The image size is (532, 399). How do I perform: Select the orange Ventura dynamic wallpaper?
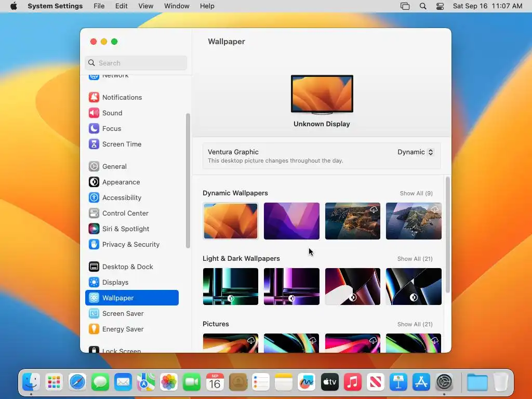230,221
